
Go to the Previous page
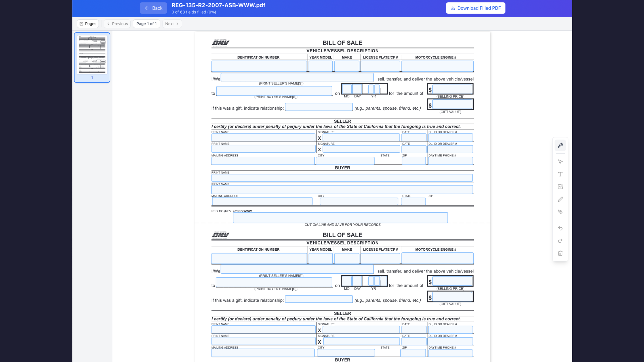click(x=117, y=23)
